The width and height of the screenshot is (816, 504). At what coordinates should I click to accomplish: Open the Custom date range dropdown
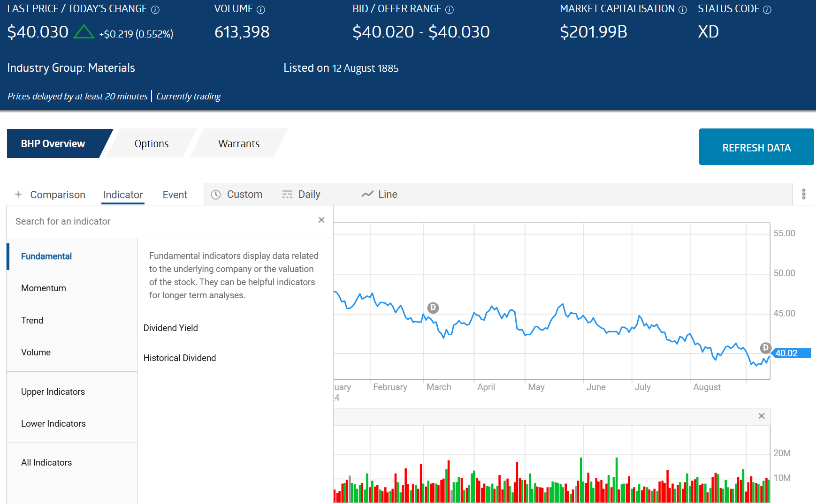click(x=236, y=195)
